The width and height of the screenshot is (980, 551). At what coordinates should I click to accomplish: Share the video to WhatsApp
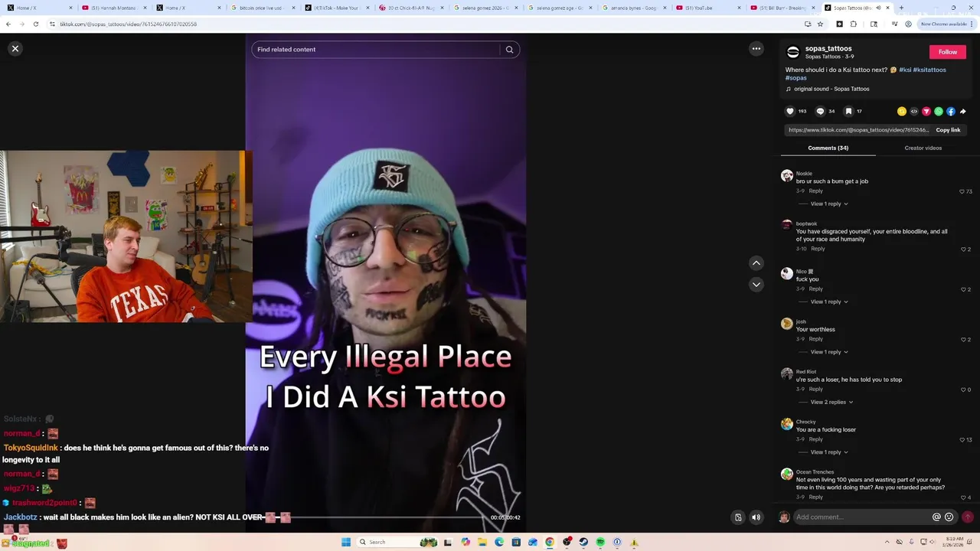coord(938,111)
